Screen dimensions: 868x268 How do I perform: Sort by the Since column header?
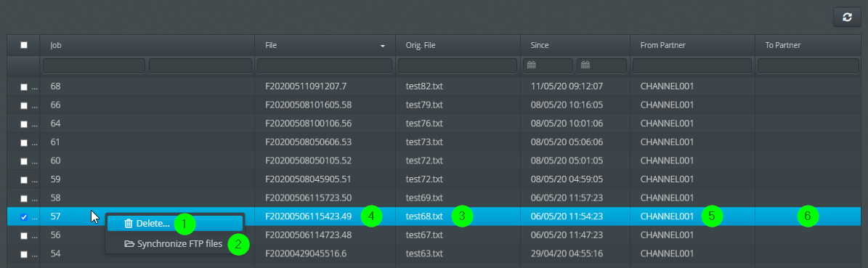point(575,45)
